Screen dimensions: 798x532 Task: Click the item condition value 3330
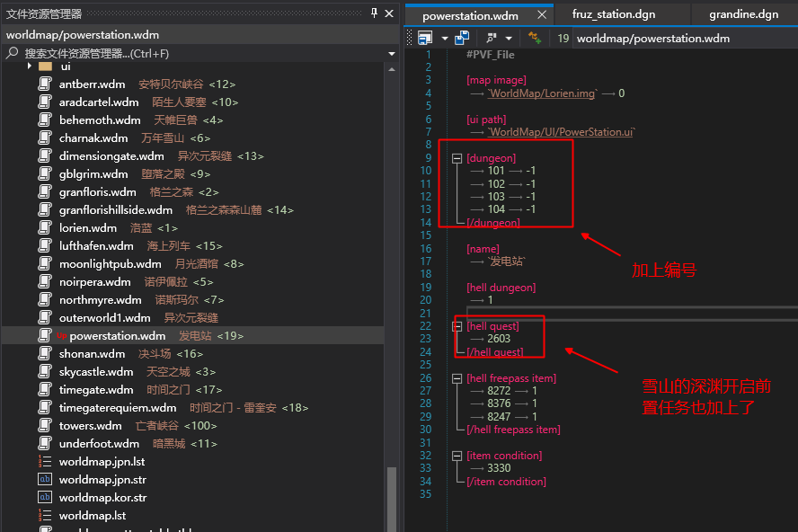pyautogui.click(x=499, y=468)
